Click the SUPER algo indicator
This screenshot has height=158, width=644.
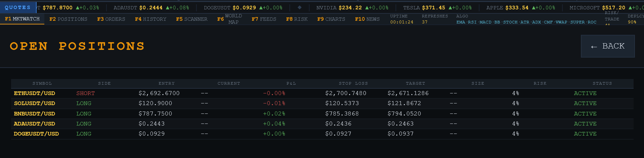(578, 22)
